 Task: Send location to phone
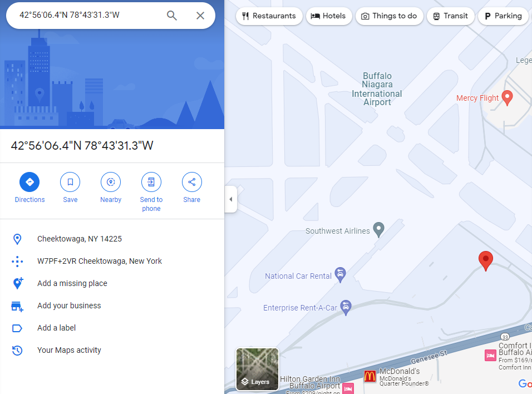(151, 192)
